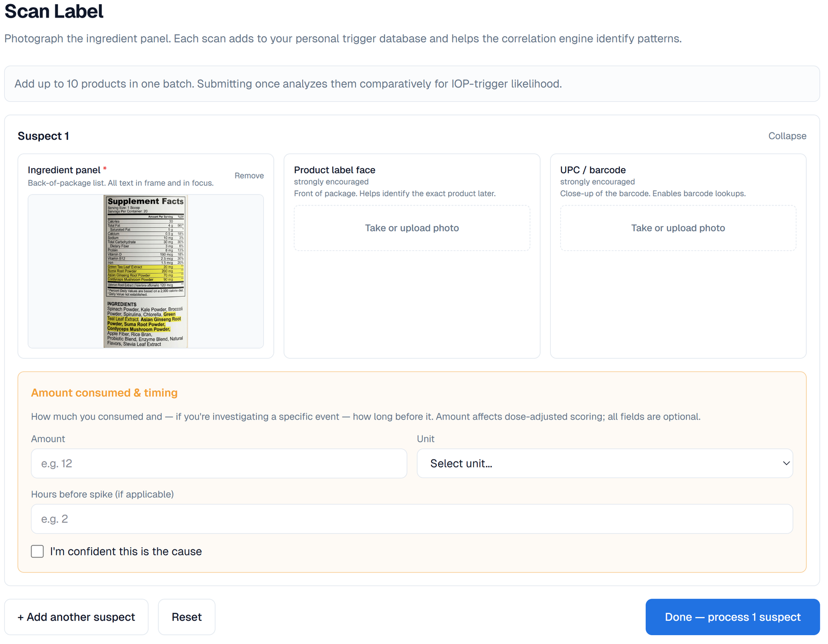Click the Scan Label page title

[x=54, y=11]
